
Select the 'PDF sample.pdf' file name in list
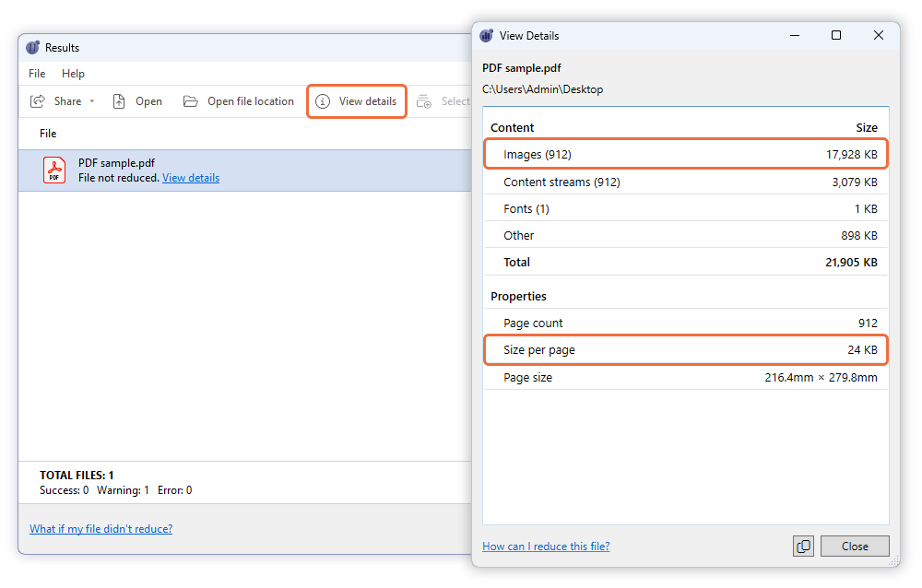pyautogui.click(x=116, y=163)
